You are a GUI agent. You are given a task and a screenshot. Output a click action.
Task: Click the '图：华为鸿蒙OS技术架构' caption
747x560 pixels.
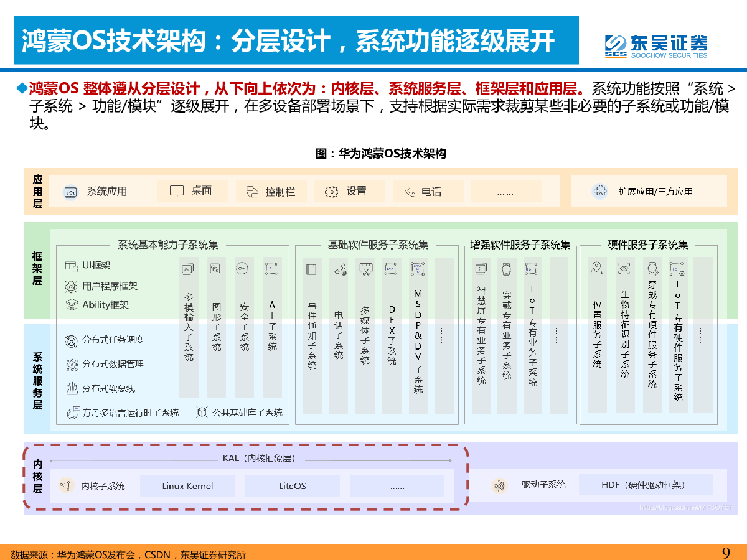click(x=381, y=153)
